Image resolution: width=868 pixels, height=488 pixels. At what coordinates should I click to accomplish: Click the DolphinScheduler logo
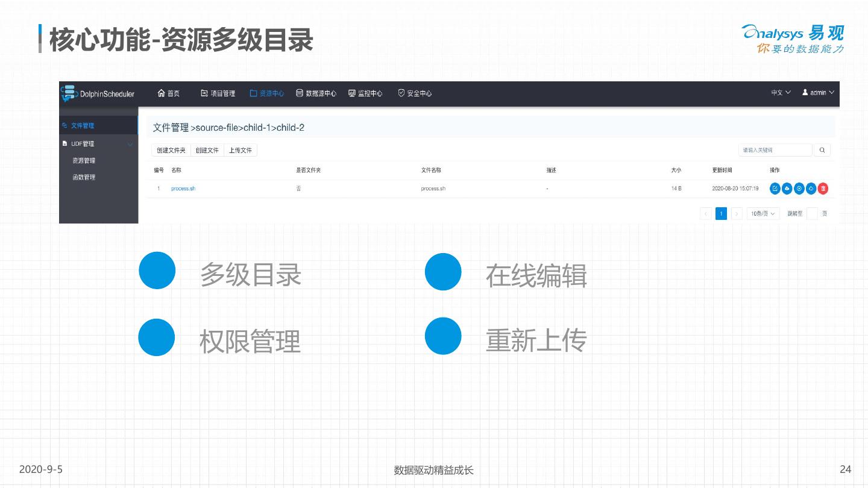point(98,93)
